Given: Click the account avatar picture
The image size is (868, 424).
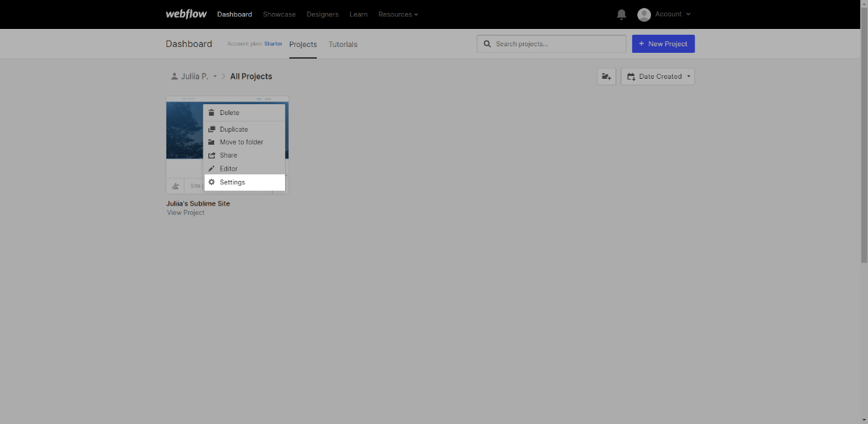Looking at the screenshot, I should 644,14.
